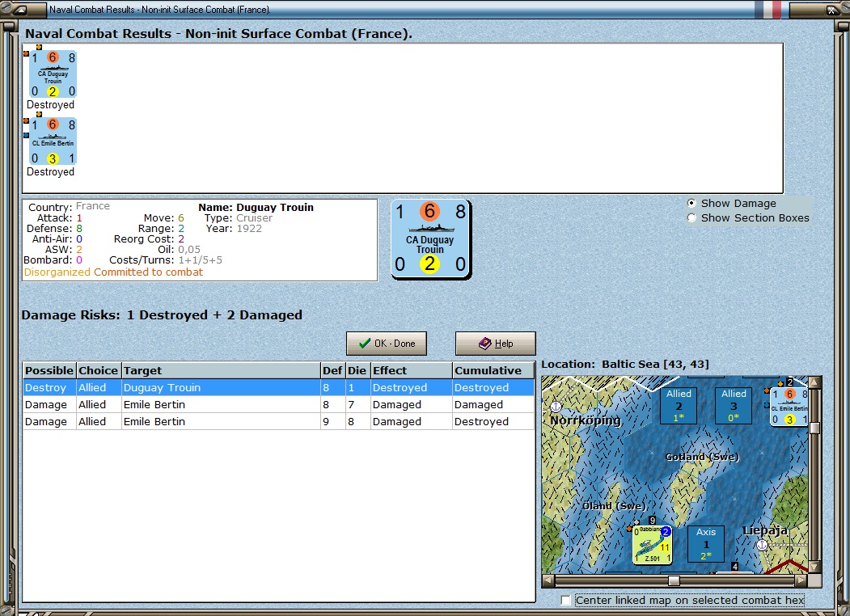Select CL Emile Bertin counter in results list
The width and height of the screenshot is (850, 616).
coord(53,141)
